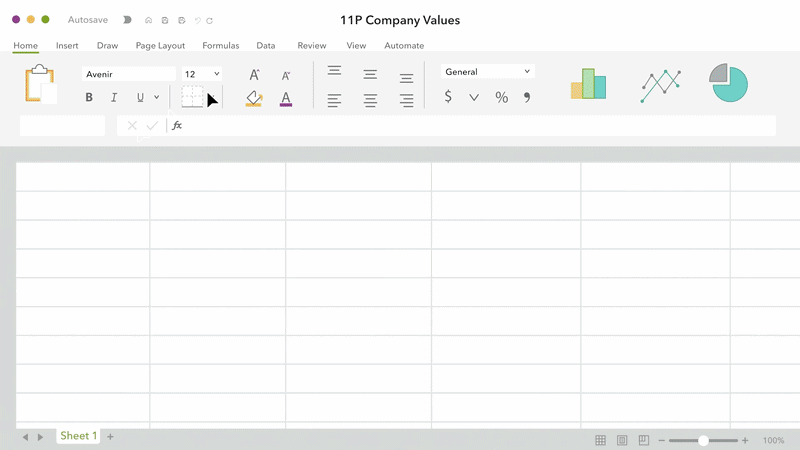Align text to vertical middle
The width and height of the screenshot is (800, 450).
(x=370, y=74)
